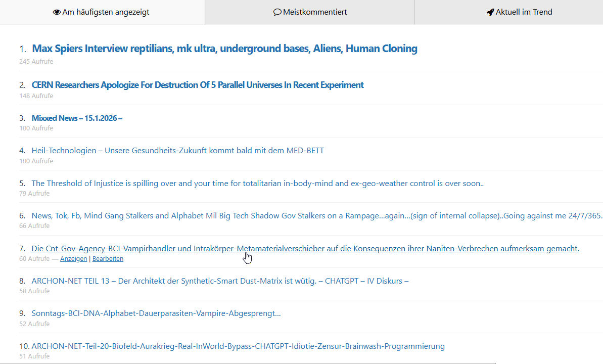Open The Threshold of Injustice post
The width and height of the screenshot is (603, 364).
pos(257,184)
